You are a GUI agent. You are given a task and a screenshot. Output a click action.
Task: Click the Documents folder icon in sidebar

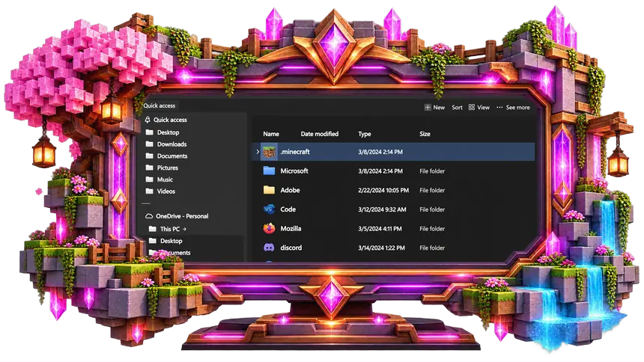pyautogui.click(x=150, y=156)
